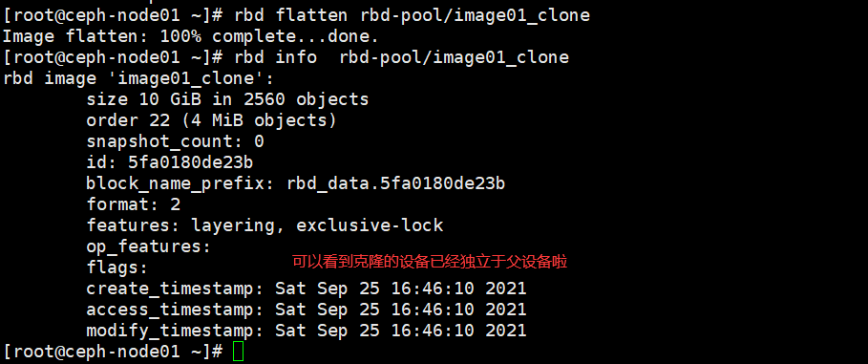Click the 'Image flatten: 100% complete...done.' line
The width and height of the screenshot is (868, 364).
(x=191, y=36)
